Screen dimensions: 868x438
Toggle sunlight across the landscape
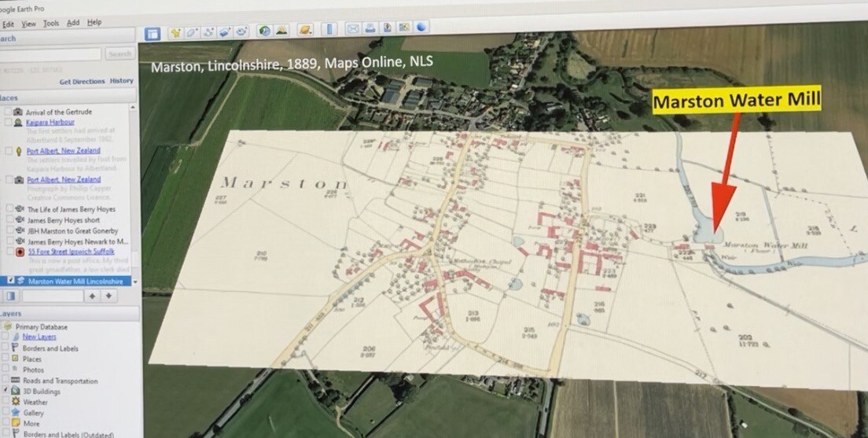[x=281, y=31]
